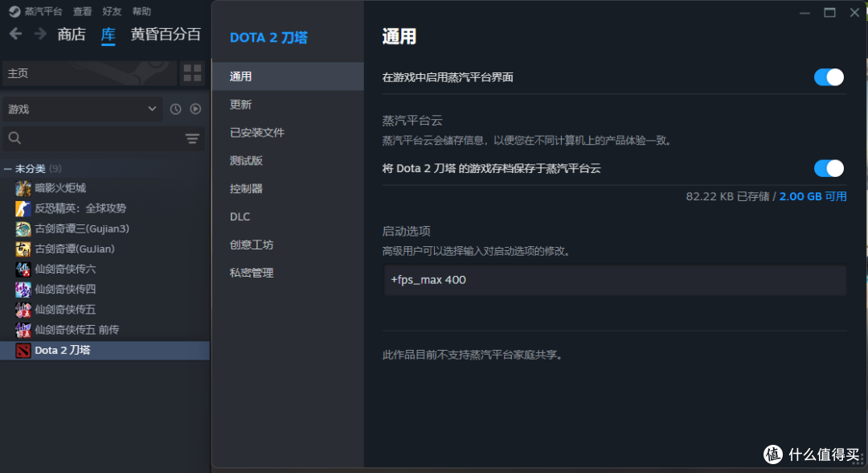This screenshot has height=473, width=868.
Task: Click the 主页 home button
Action: (90, 73)
